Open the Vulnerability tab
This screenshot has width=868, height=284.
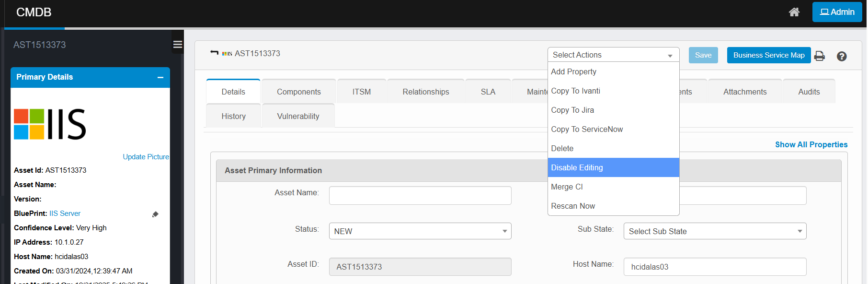tap(297, 116)
